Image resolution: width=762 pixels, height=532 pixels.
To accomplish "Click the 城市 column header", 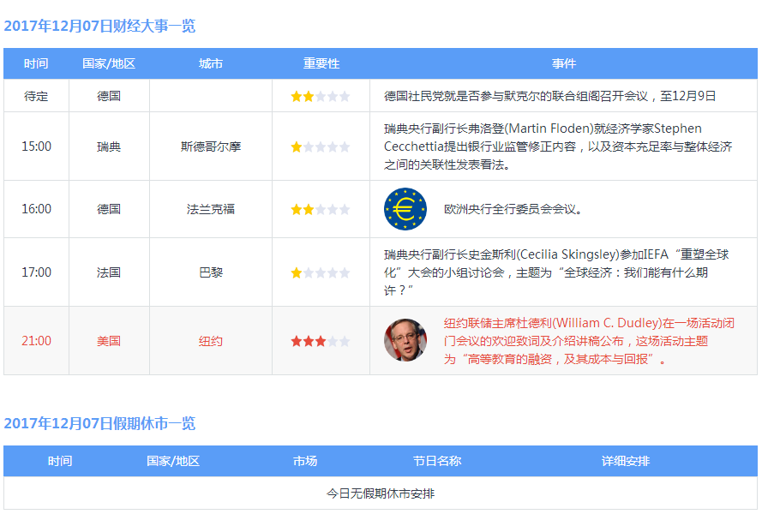I will [210, 63].
